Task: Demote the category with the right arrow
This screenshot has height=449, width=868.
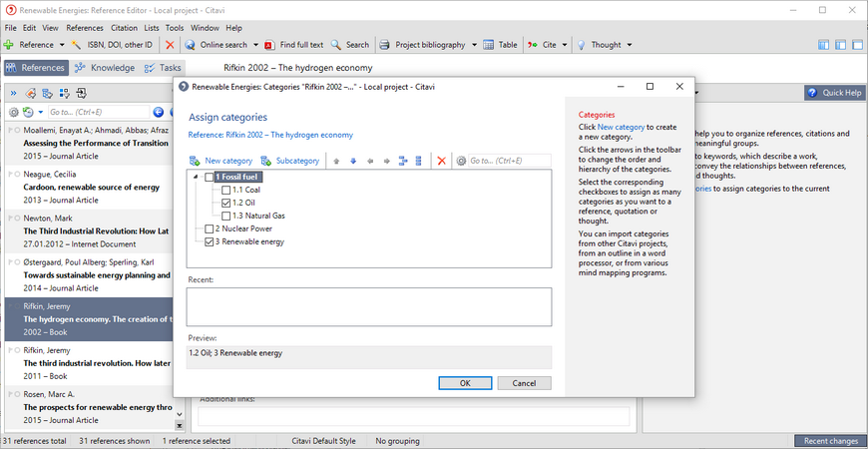Action: tap(386, 161)
